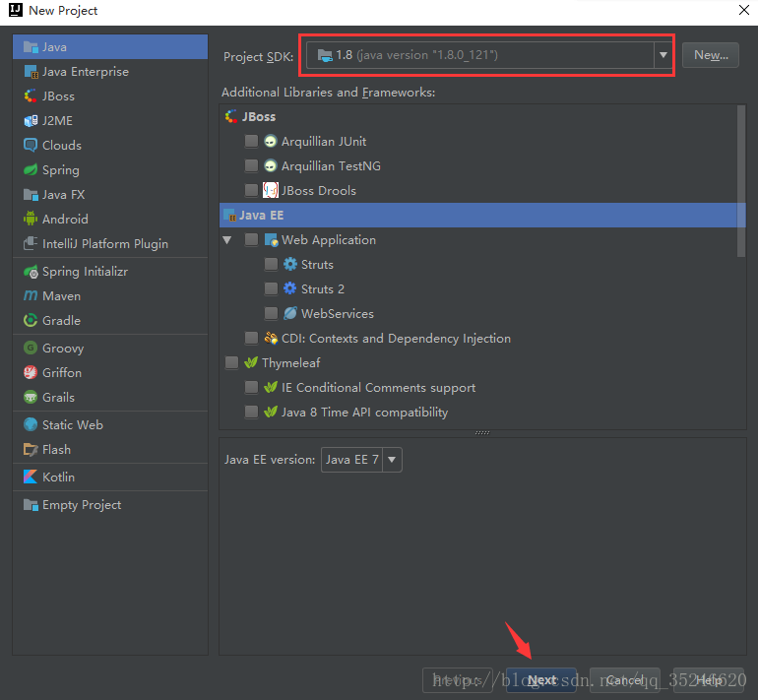Click the Web Application icon

pos(271,240)
